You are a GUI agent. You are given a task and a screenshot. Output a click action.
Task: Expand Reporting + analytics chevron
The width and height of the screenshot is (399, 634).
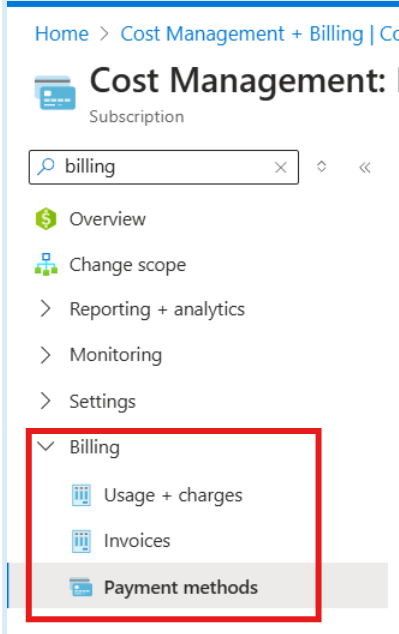[x=46, y=309]
